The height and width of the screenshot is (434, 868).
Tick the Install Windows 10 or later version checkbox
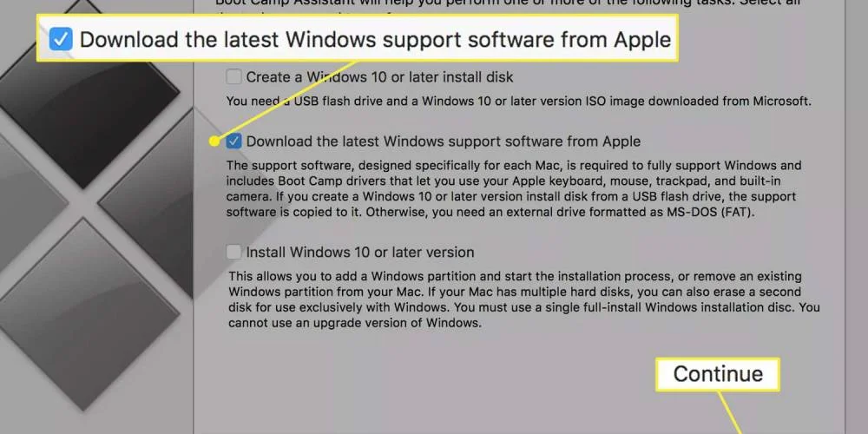pyautogui.click(x=233, y=252)
